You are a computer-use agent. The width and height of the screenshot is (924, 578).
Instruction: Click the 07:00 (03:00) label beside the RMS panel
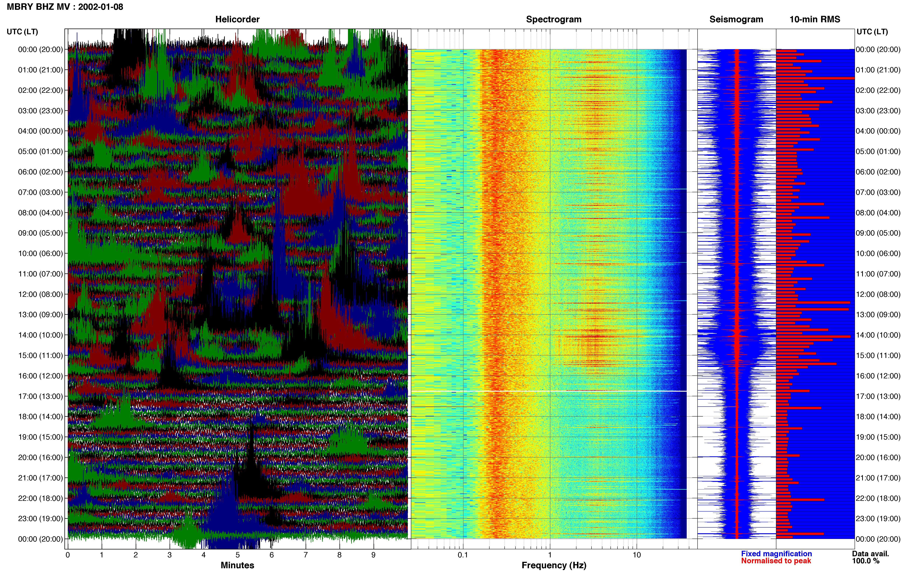click(x=878, y=192)
